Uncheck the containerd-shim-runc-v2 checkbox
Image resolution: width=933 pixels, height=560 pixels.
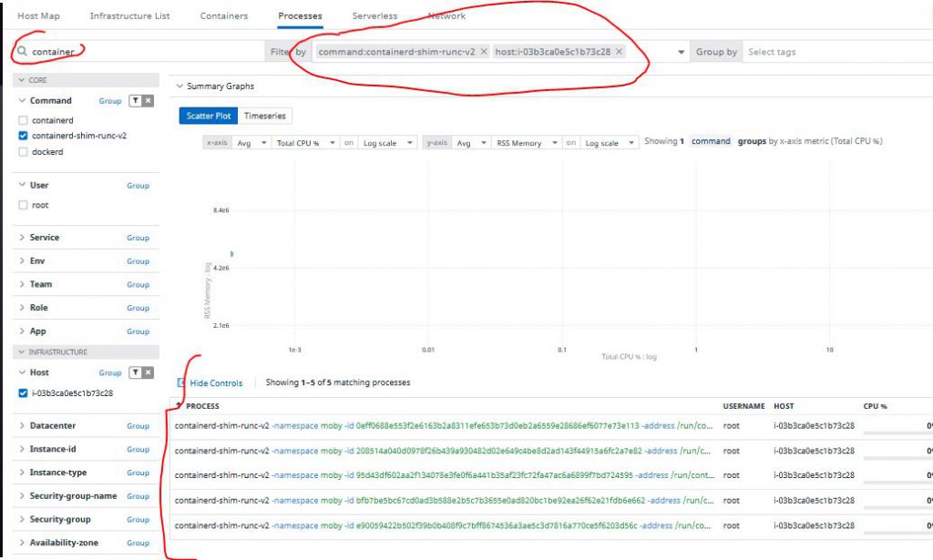click(23, 136)
